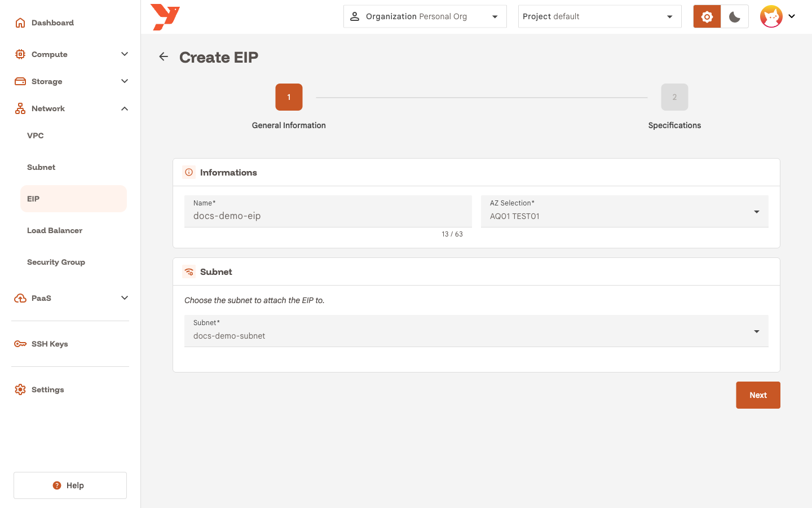Click the Storage drive icon

pyautogui.click(x=20, y=81)
